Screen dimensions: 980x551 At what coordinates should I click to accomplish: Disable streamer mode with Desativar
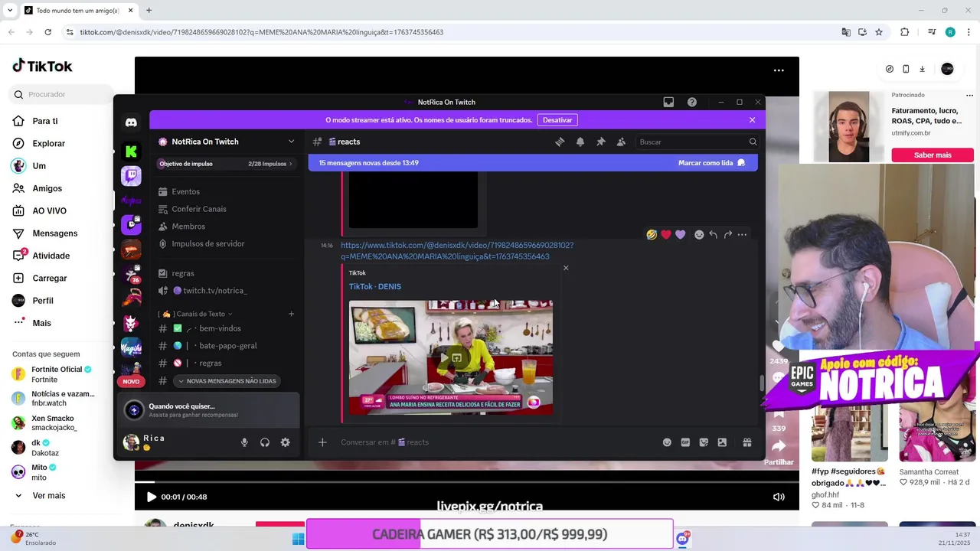click(x=557, y=120)
